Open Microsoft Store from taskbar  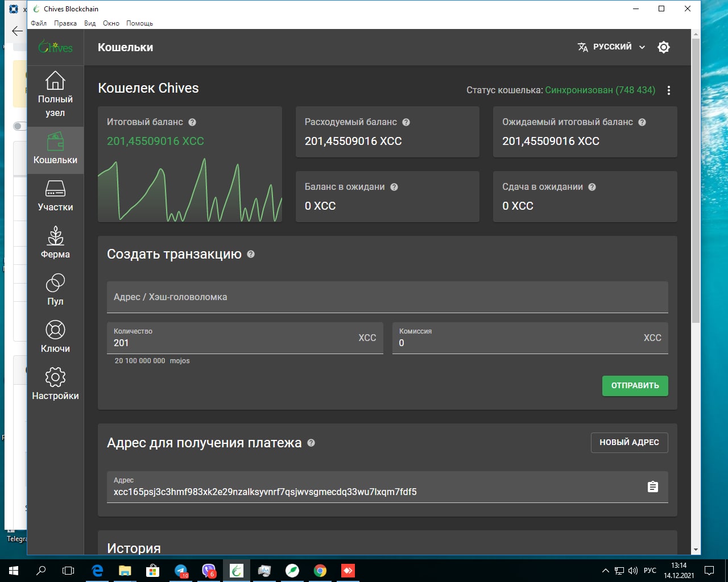[152, 570]
